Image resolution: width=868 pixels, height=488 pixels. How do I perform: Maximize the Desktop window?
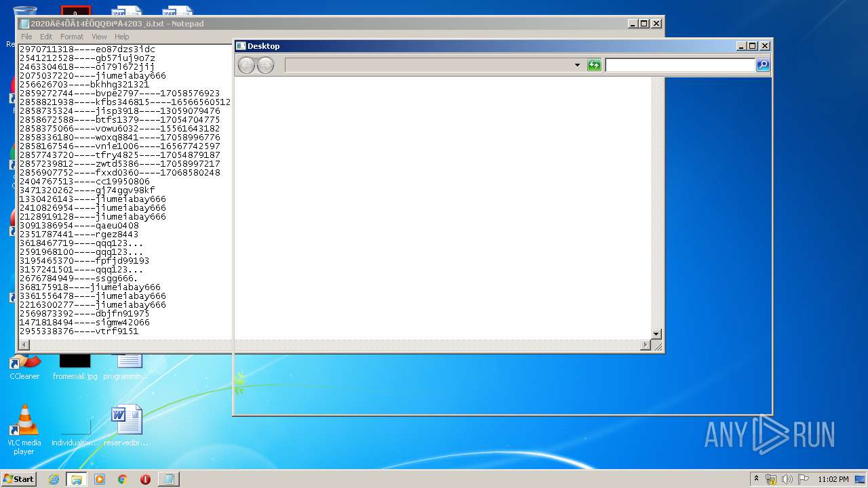[x=753, y=46]
